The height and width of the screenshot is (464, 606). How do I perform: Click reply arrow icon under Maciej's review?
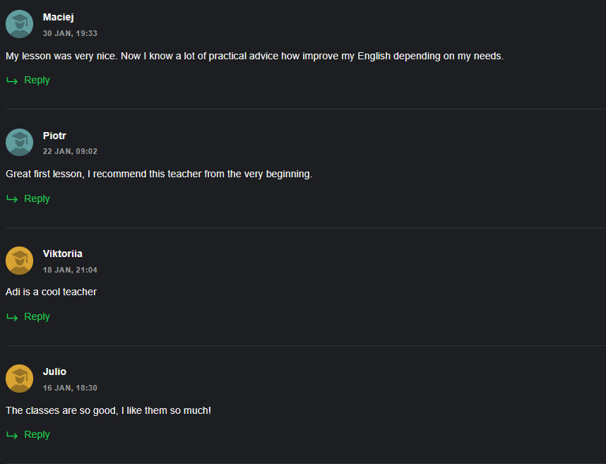click(12, 81)
